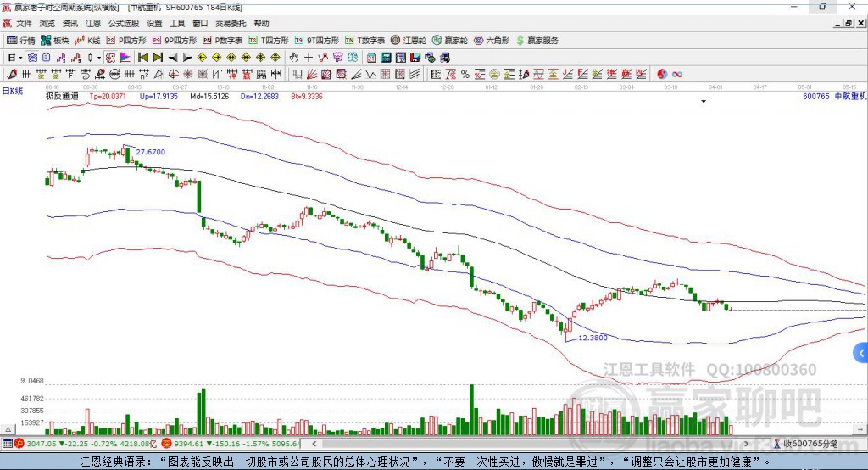Select the red fan lines tool

pyautogui.click(x=312, y=75)
